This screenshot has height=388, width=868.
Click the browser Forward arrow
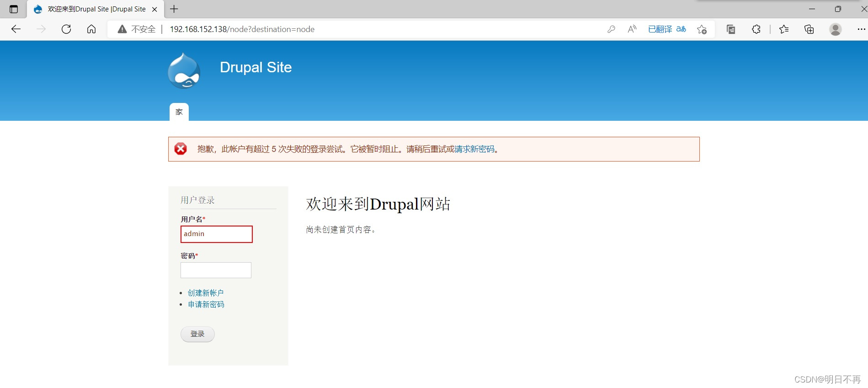click(x=41, y=29)
